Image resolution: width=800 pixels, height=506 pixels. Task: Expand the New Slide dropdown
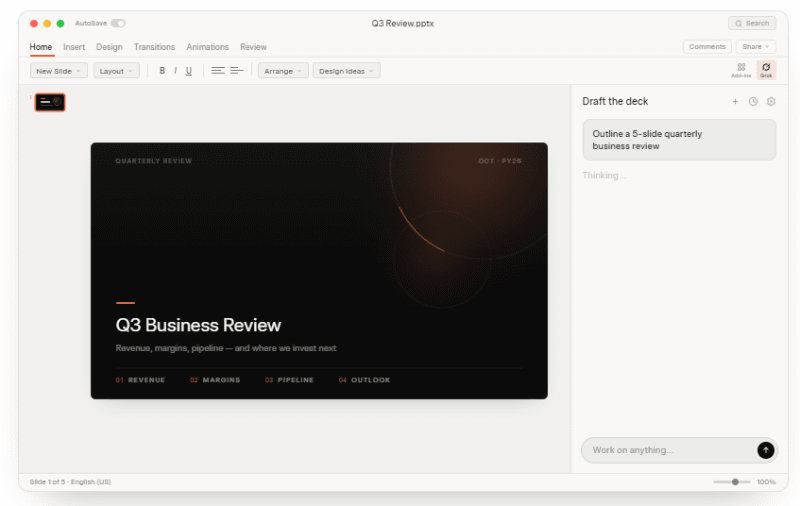pyautogui.click(x=59, y=71)
